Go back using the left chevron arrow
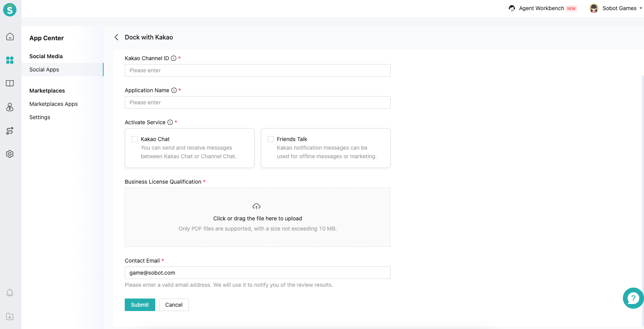Screen dimensions: 644x329 [116, 37]
